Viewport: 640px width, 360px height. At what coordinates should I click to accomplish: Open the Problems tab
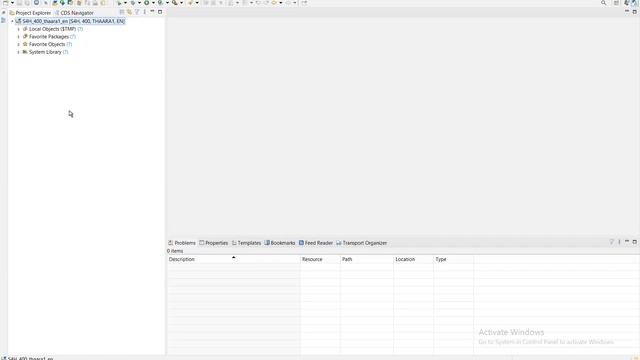(x=182, y=243)
